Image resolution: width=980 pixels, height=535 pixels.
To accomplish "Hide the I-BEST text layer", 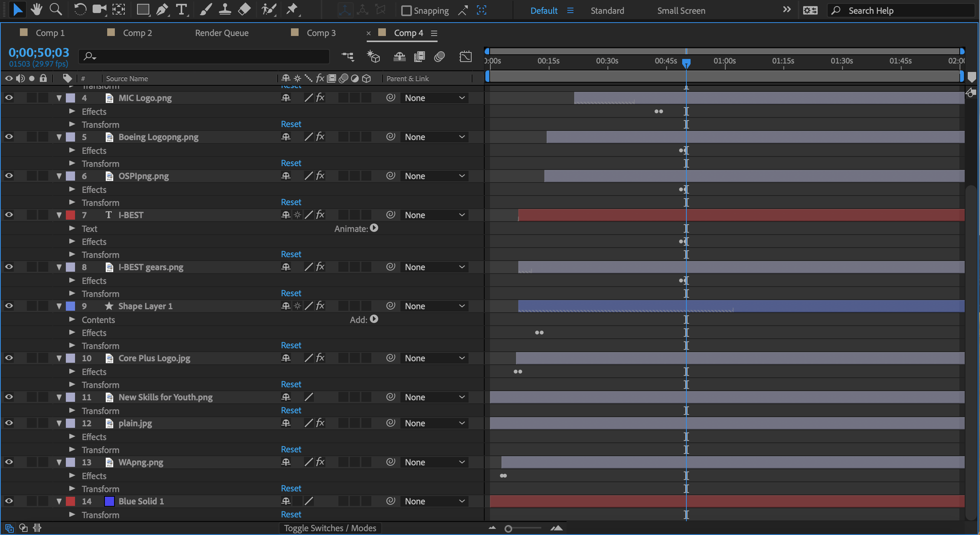I will (9, 215).
